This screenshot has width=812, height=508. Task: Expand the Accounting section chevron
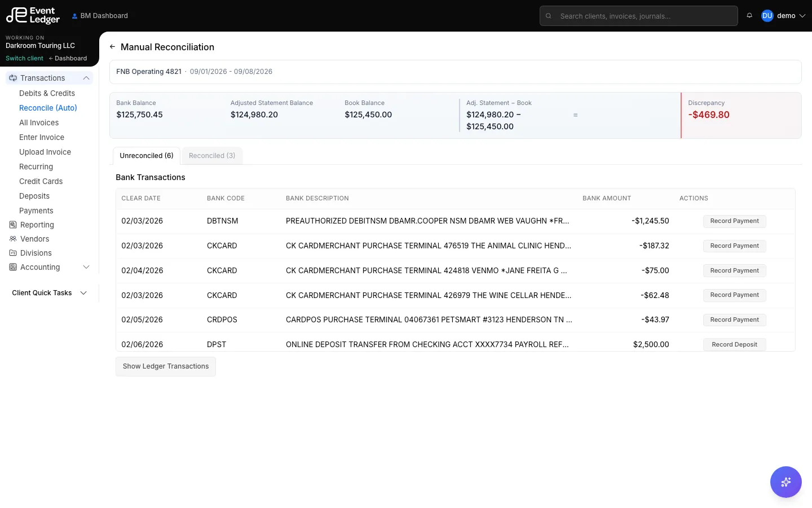coord(86,267)
